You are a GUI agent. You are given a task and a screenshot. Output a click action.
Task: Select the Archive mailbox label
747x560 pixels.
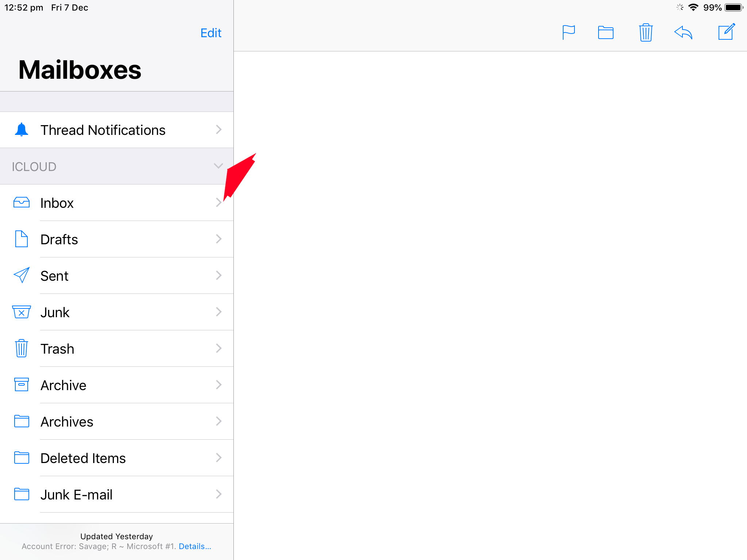tap(63, 385)
